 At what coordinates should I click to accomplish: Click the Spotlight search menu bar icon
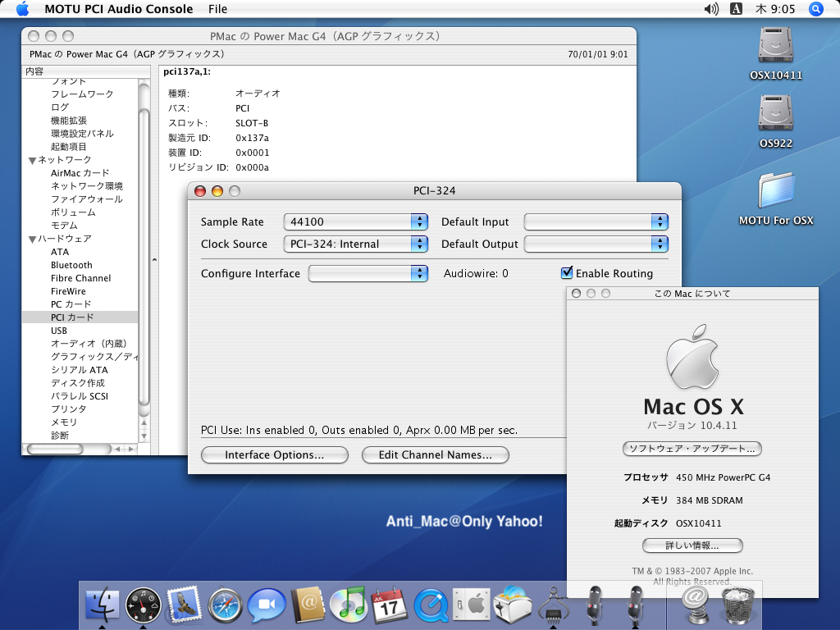coord(816,9)
